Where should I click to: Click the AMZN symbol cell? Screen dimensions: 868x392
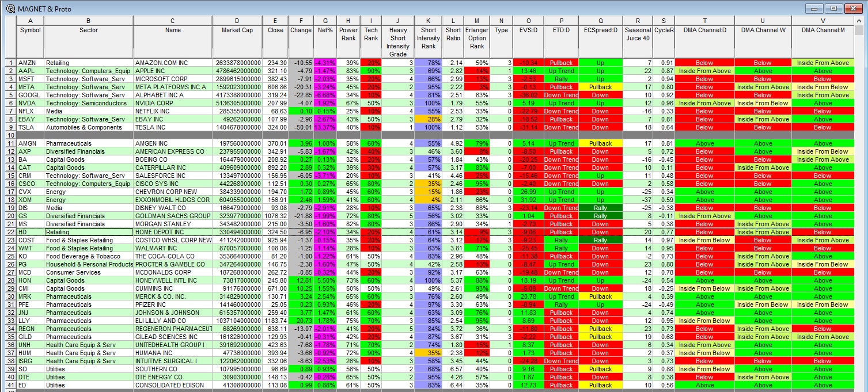pyautogui.click(x=31, y=63)
